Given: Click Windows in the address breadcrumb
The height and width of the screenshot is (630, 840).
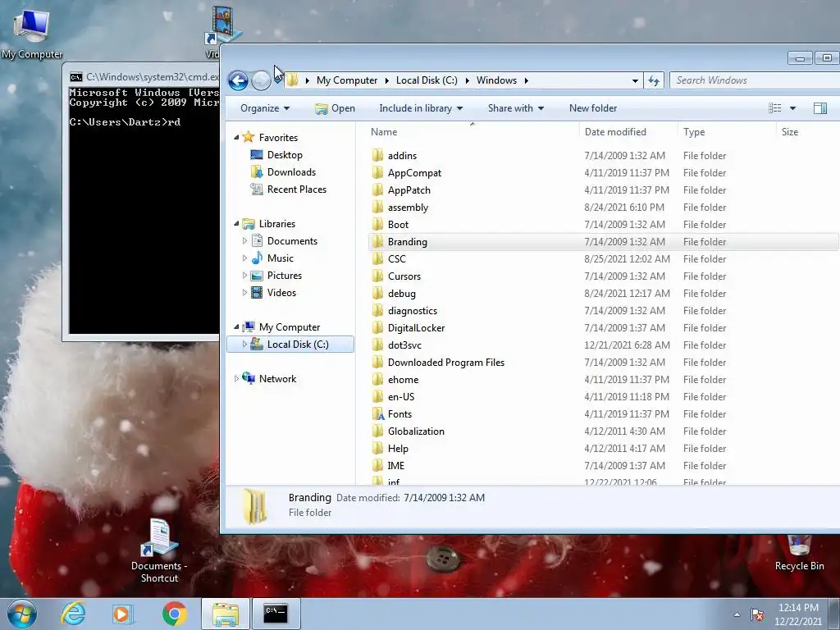Looking at the screenshot, I should [496, 80].
